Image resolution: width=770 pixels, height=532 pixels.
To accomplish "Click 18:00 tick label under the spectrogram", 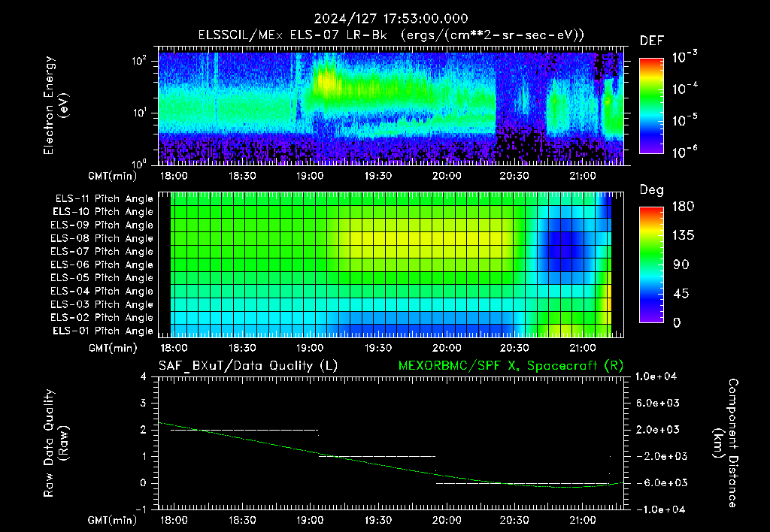I will pyautogui.click(x=174, y=176).
